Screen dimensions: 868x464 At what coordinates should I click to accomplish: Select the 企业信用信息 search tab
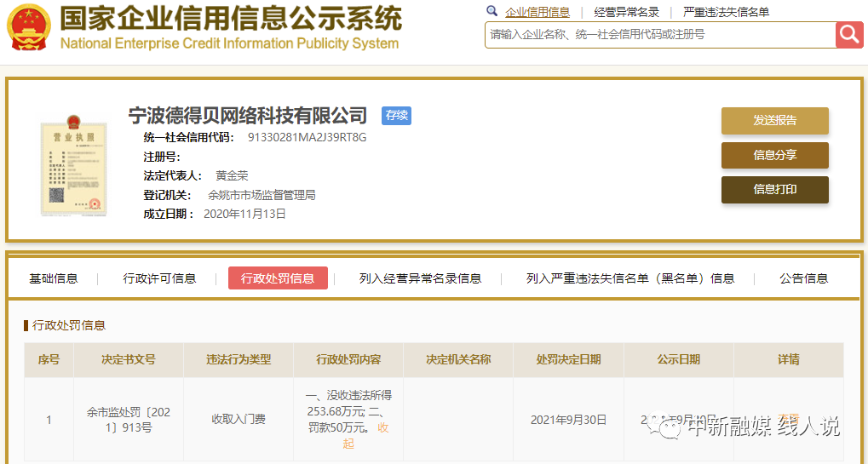(x=537, y=12)
